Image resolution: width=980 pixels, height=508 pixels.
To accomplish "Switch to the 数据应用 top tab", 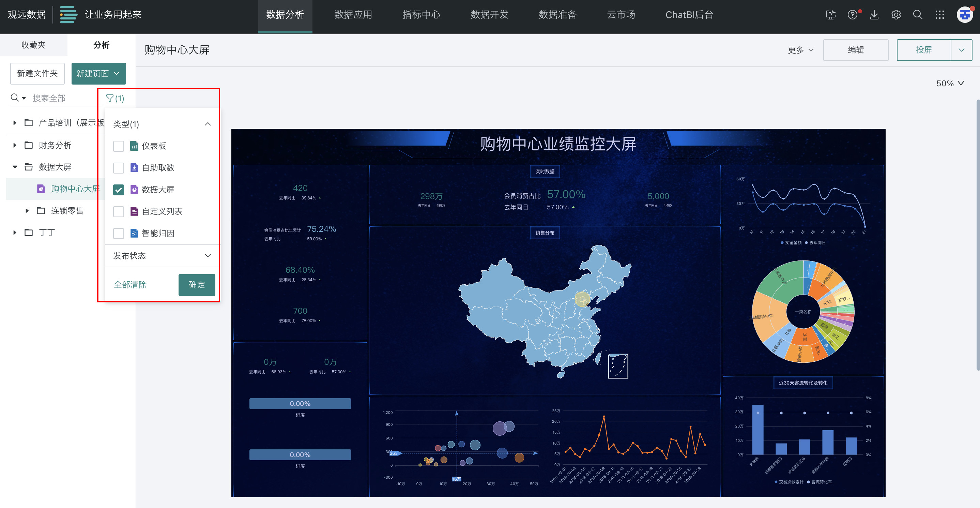I will click(x=353, y=15).
